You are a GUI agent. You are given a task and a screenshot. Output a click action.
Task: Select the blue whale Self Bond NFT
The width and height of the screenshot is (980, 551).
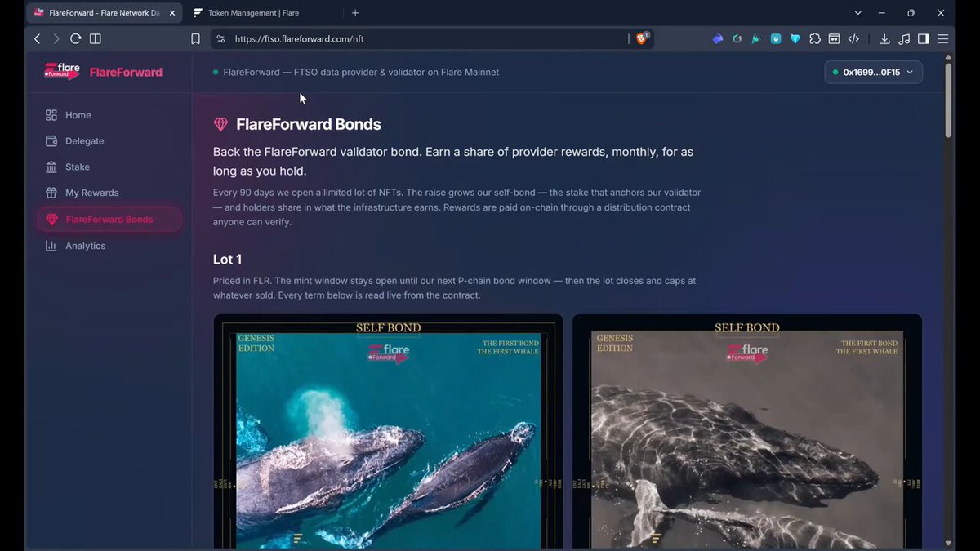click(x=389, y=431)
